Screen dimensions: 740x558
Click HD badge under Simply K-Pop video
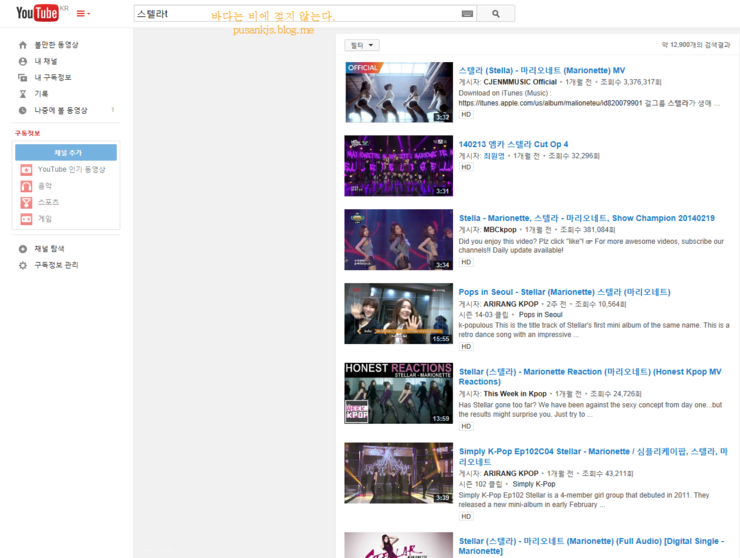466,516
